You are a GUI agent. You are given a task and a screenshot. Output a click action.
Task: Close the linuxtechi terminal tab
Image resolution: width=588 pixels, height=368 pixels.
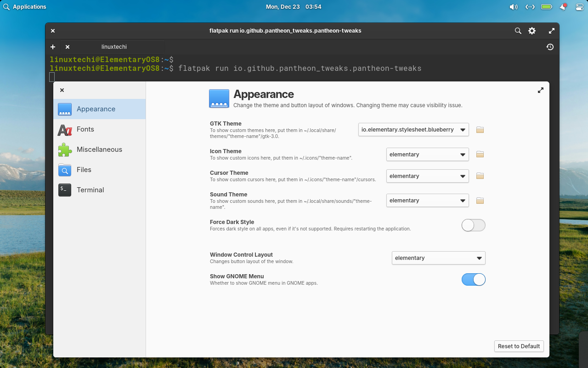[x=68, y=47]
